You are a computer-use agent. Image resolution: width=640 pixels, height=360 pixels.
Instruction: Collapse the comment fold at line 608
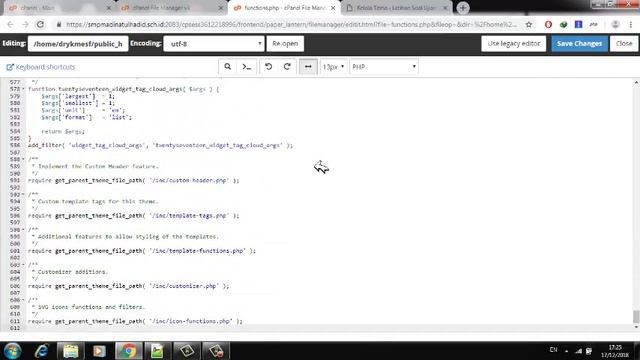tap(23, 300)
